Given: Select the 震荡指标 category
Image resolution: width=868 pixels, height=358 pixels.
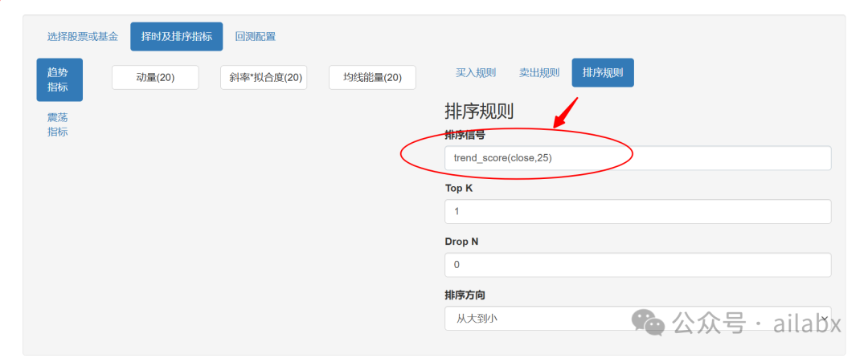Looking at the screenshot, I should 58,124.
